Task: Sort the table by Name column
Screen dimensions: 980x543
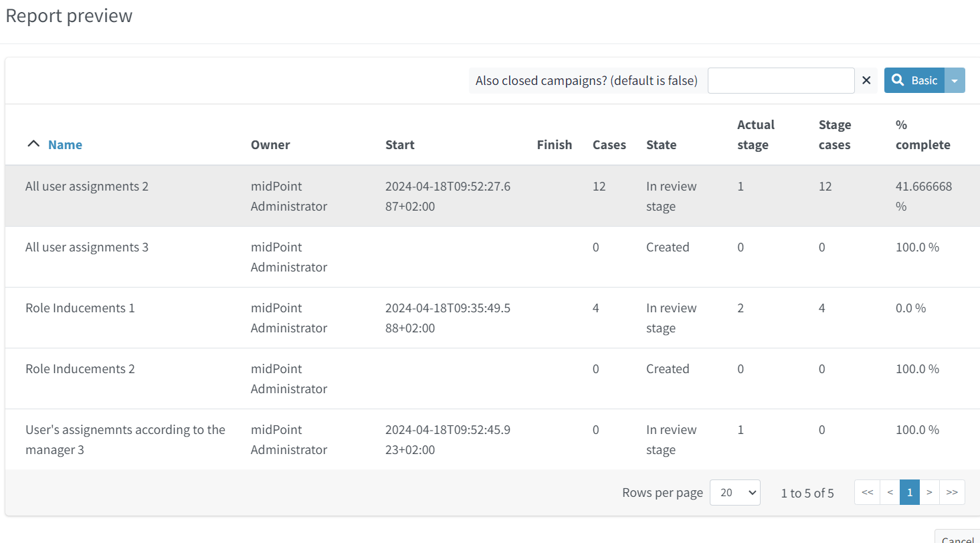Action: [65, 144]
